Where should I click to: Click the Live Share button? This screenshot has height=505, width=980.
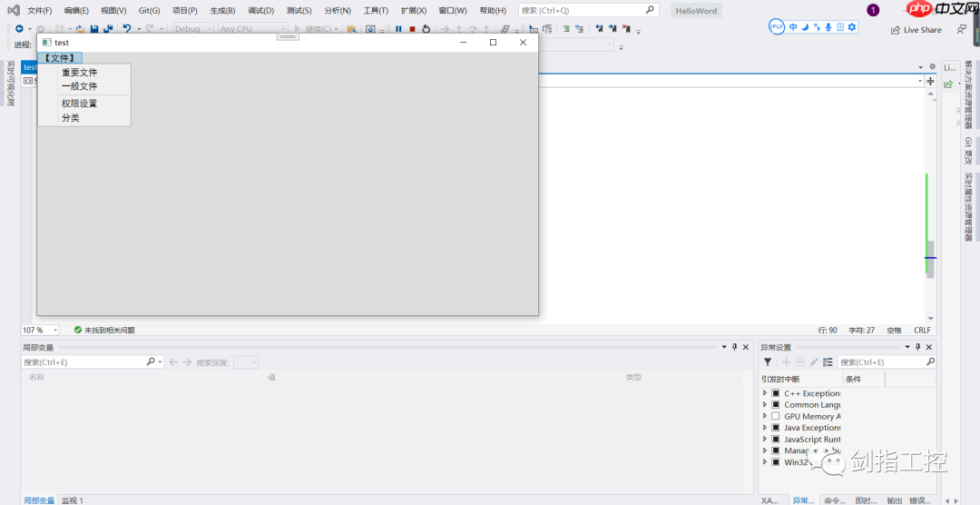[916, 29]
